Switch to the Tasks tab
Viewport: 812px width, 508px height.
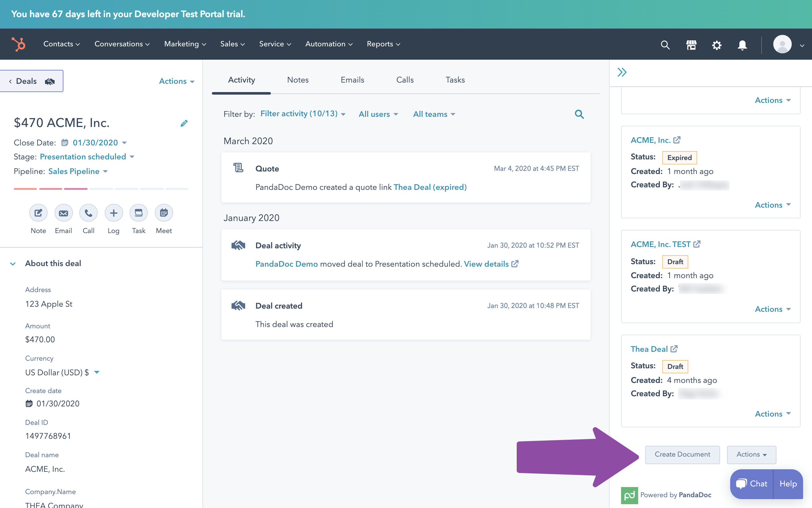tap(455, 80)
